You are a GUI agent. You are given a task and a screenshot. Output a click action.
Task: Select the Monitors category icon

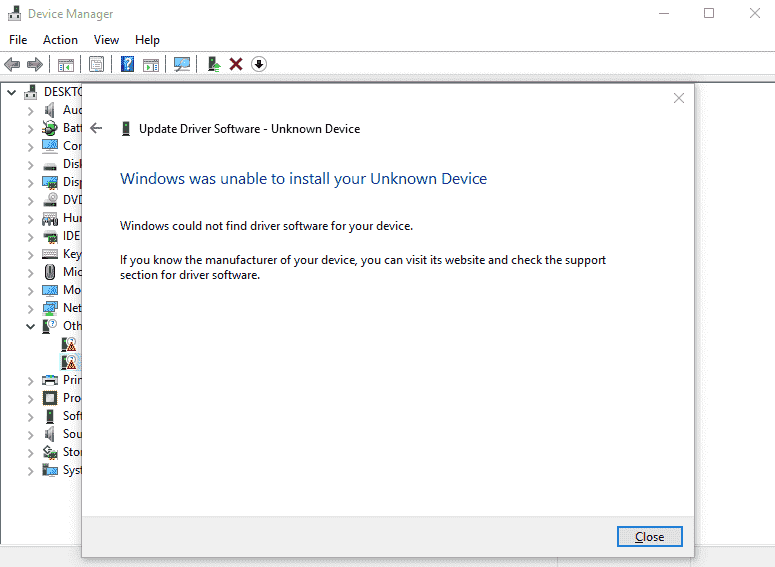click(x=50, y=290)
